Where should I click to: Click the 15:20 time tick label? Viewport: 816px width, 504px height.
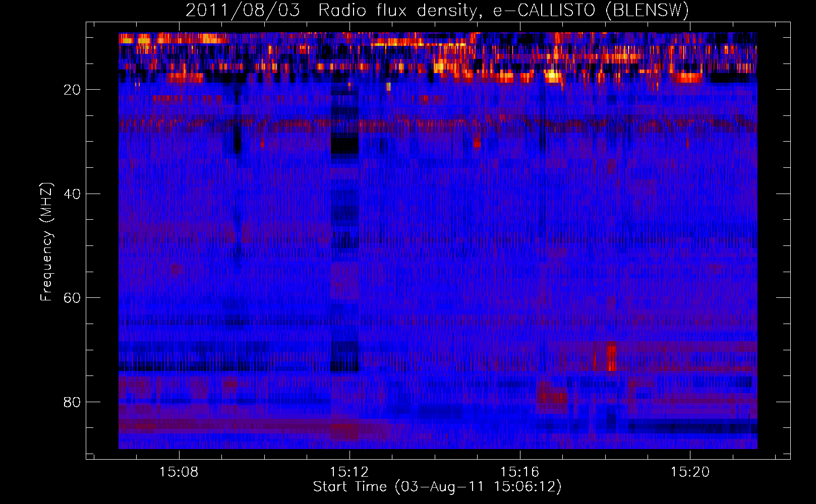690,472
